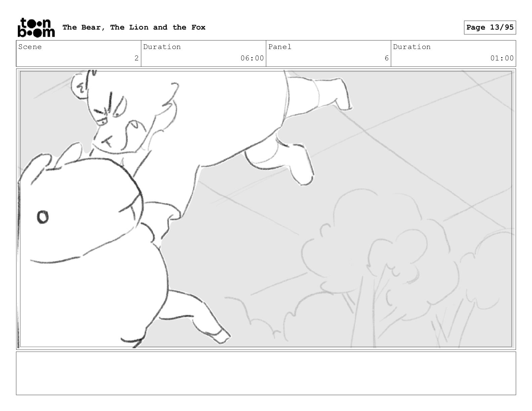Image resolution: width=532 pixels, height=411 pixels.
Task: Click the scene duration value '06:00'
Action: pos(252,58)
